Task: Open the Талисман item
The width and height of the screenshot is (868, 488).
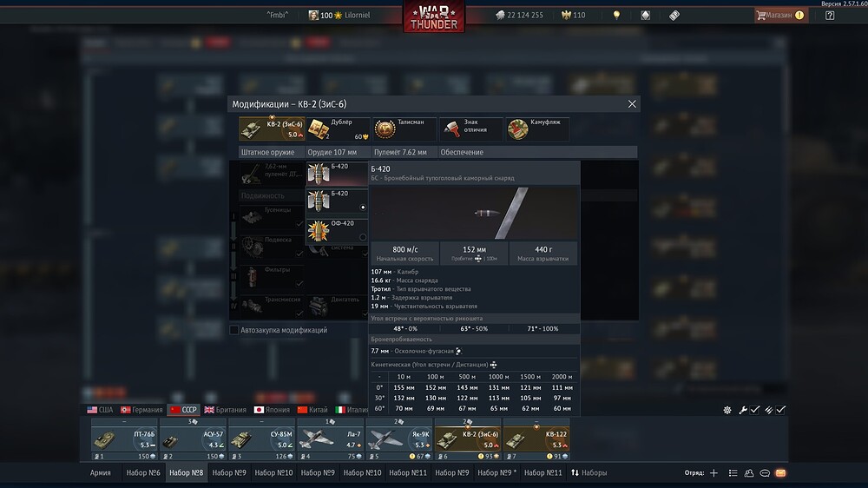Action: pos(404,129)
